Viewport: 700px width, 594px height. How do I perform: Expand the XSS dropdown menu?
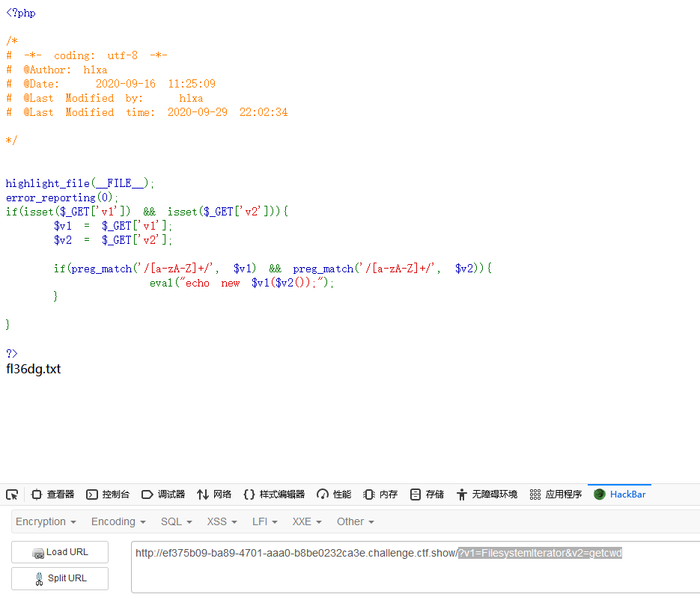click(x=222, y=521)
